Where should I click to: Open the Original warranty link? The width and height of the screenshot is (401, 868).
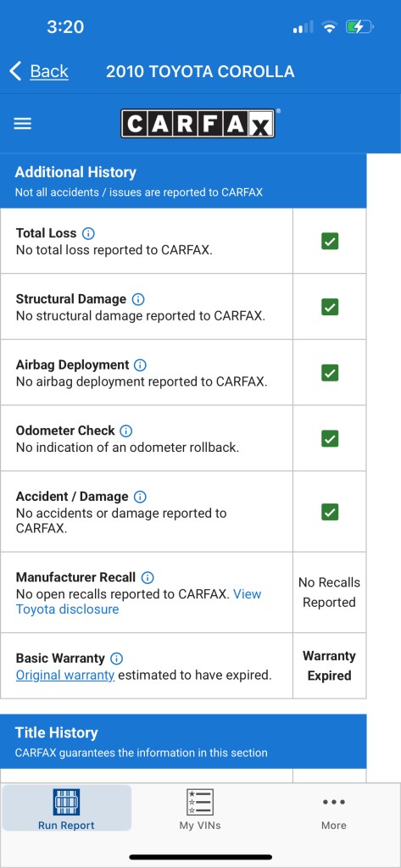coord(65,675)
